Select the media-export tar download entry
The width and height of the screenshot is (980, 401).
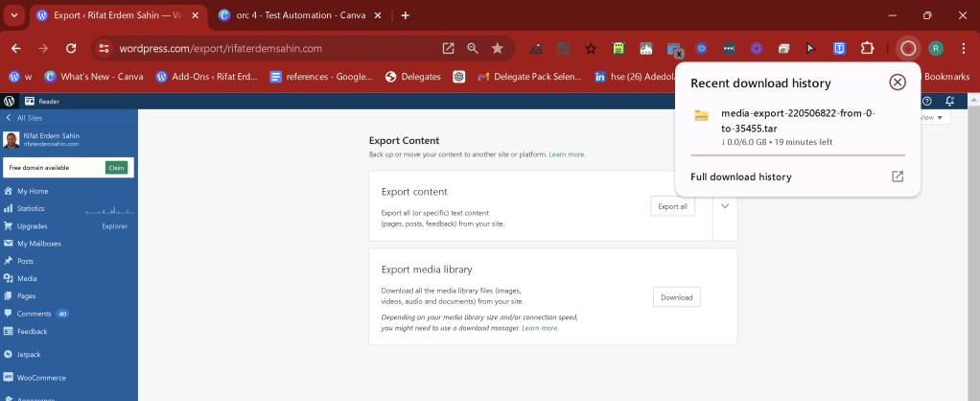point(798,127)
